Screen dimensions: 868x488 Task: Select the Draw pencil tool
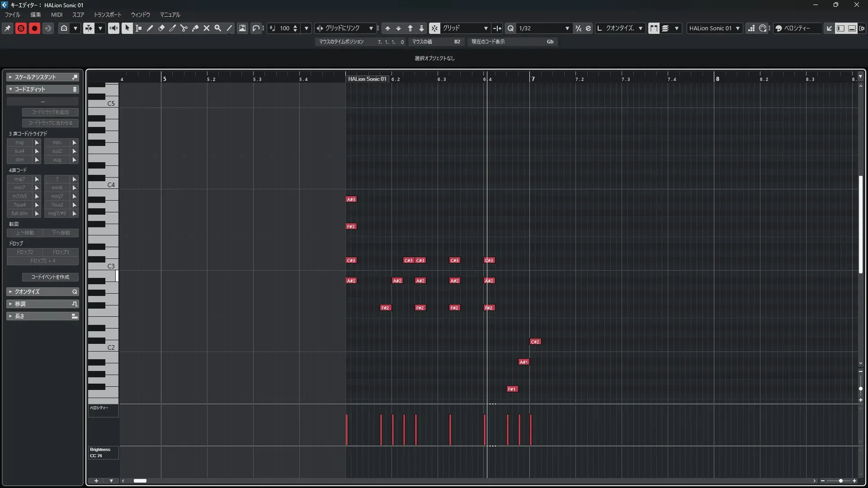pos(150,28)
